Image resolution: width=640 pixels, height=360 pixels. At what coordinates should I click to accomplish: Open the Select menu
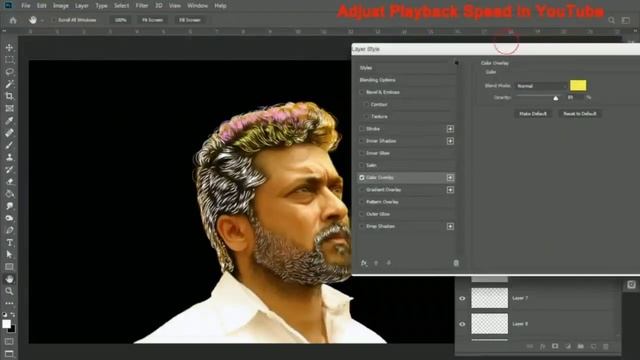click(x=121, y=6)
